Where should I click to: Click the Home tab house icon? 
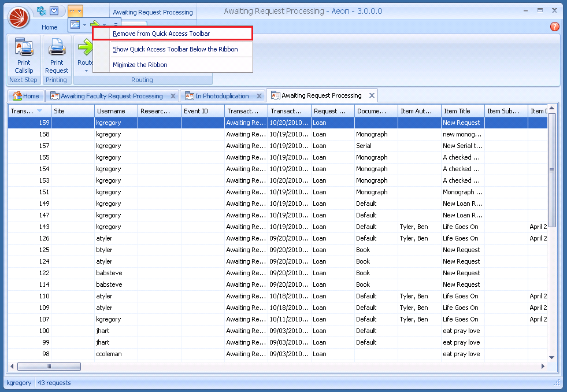(17, 96)
